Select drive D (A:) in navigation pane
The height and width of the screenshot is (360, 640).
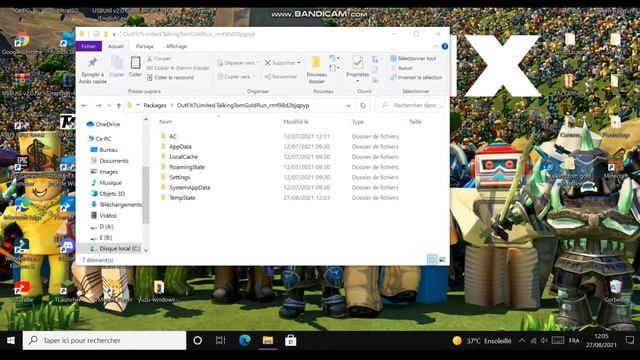coord(102,227)
